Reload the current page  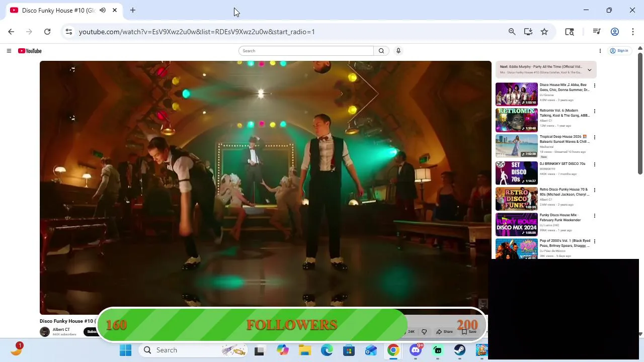47,32
